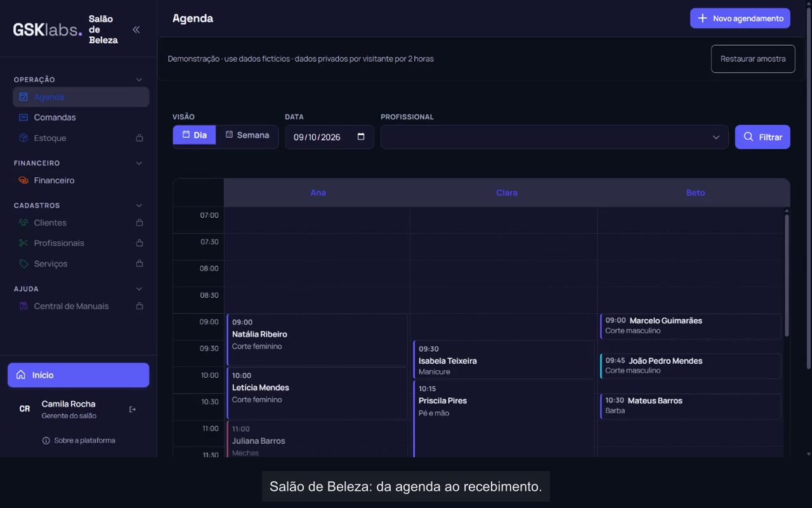Click the Clara column header
This screenshot has width=812, height=508.
[x=507, y=192]
